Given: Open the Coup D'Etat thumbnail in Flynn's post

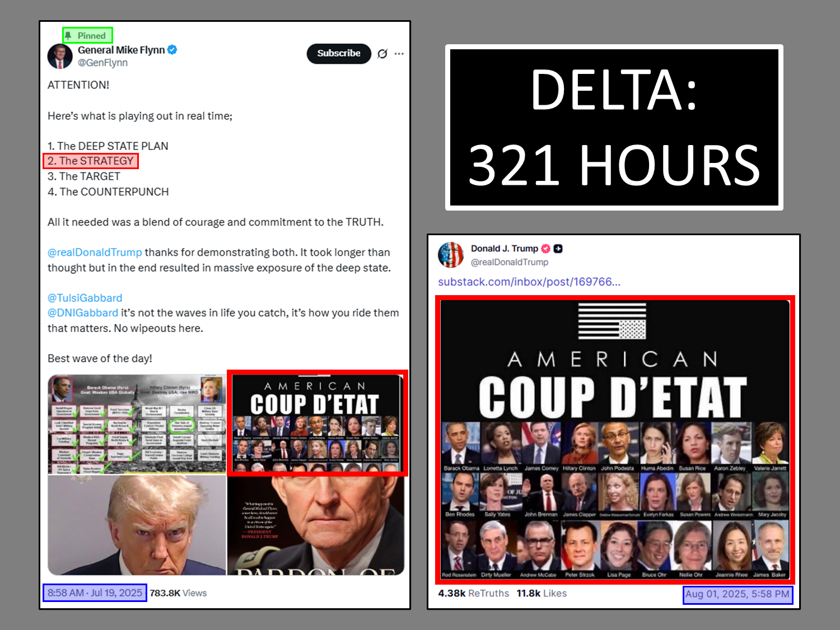Looking at the screenshot, I should [317, 423].
